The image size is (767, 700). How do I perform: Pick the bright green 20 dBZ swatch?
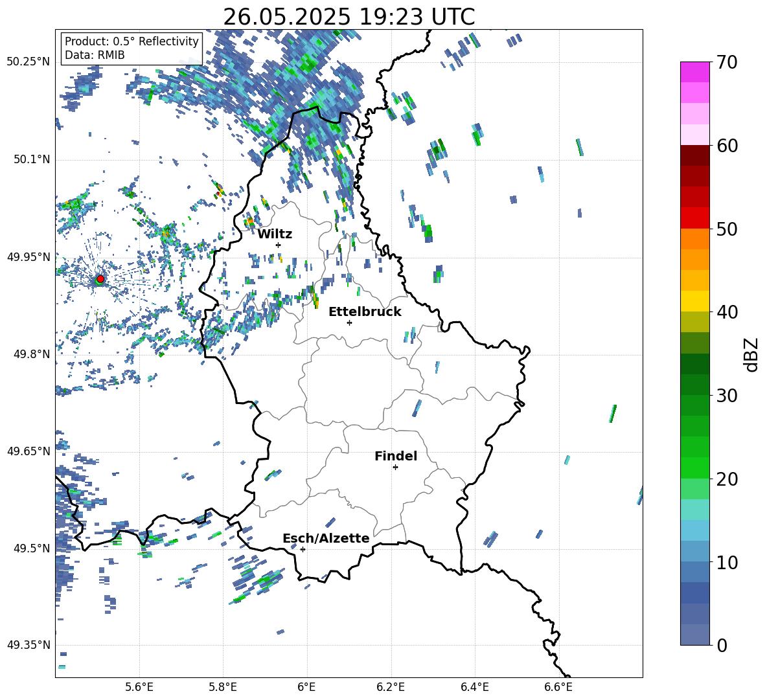[x=695, y=468]
